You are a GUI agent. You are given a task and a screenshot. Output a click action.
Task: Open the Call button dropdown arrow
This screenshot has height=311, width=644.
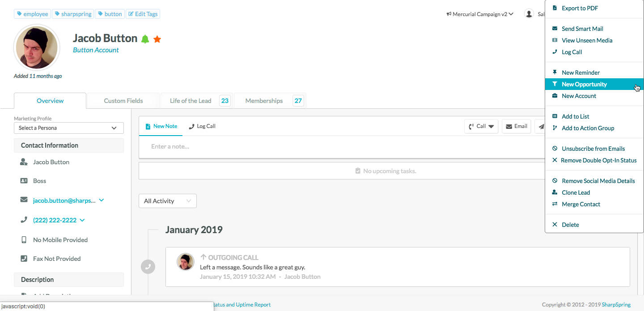coord(491,126)
